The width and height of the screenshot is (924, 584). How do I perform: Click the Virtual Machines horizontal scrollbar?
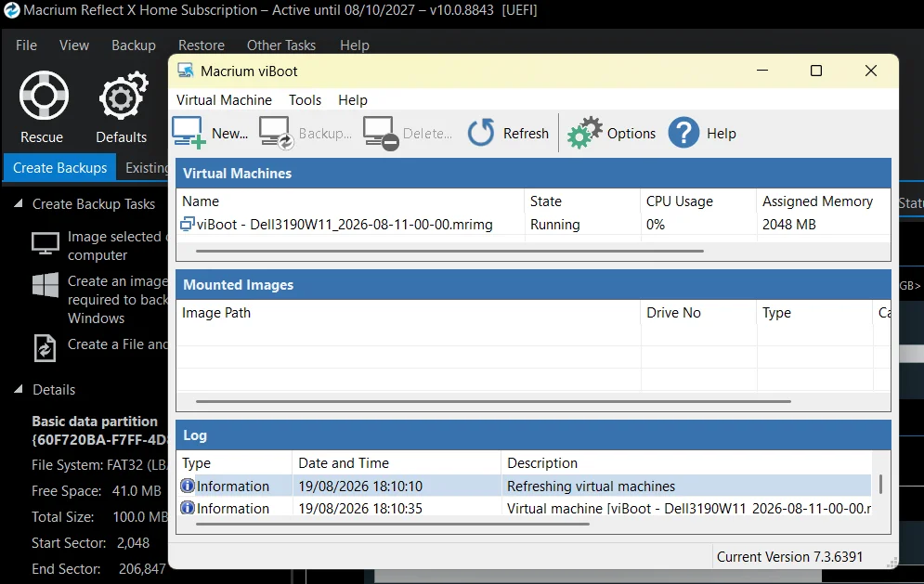449,251
